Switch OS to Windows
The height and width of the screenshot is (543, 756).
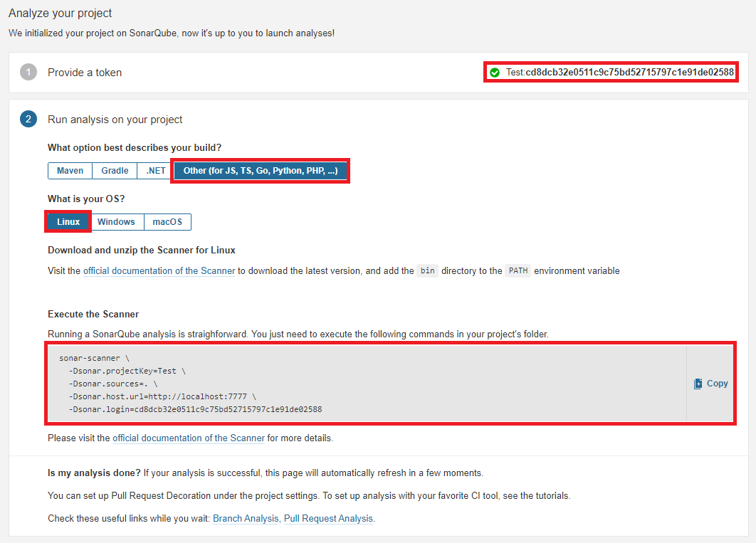[116, 222]
